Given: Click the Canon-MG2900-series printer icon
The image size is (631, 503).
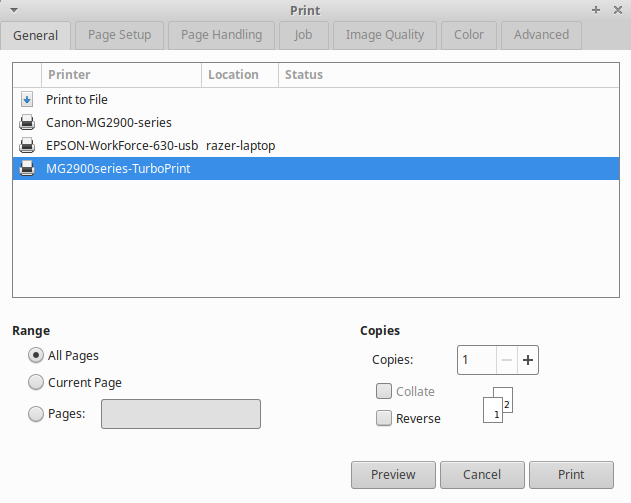Looking at the screenshot, I should pyautogui.click(x=27, y=123).
